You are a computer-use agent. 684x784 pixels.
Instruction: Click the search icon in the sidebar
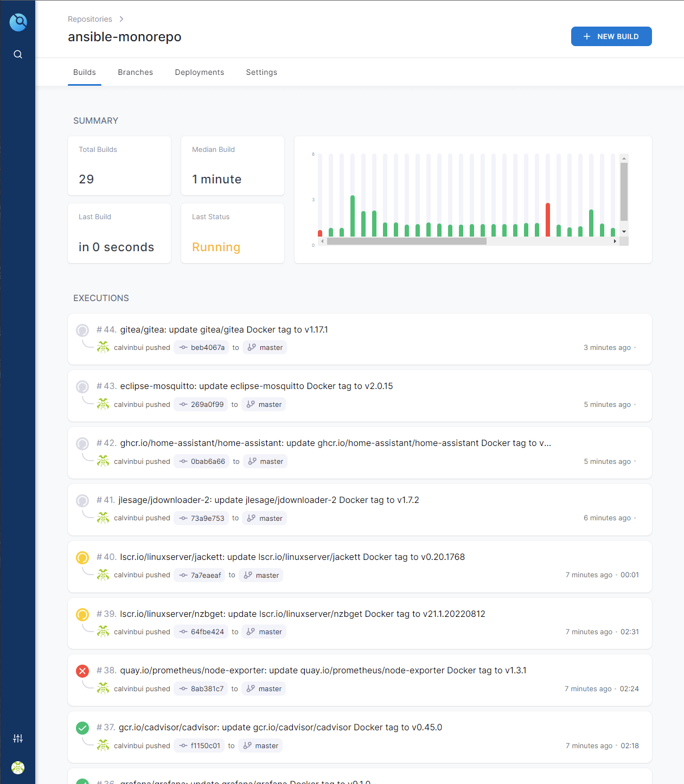point(18,54)
